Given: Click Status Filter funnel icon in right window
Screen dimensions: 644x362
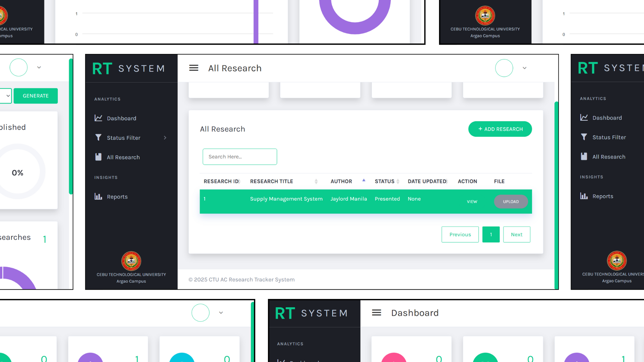Looking at the screenshot, I should coord(584,137).
